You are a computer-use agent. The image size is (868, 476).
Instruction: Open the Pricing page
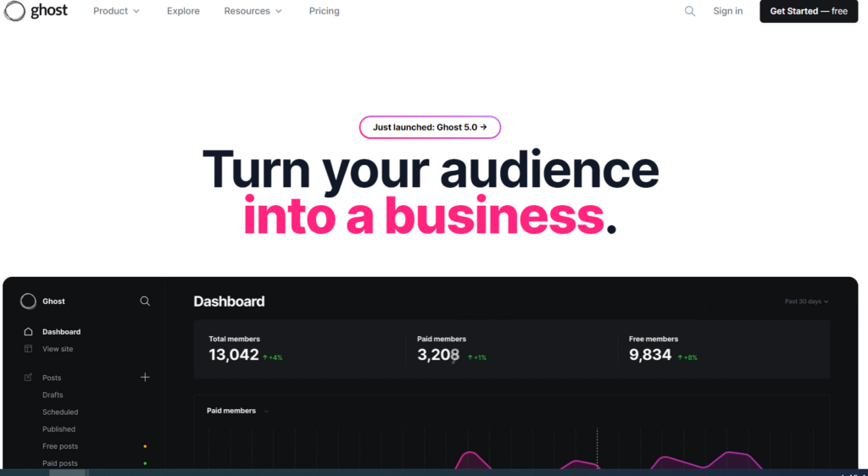click(x=324, y=11)
